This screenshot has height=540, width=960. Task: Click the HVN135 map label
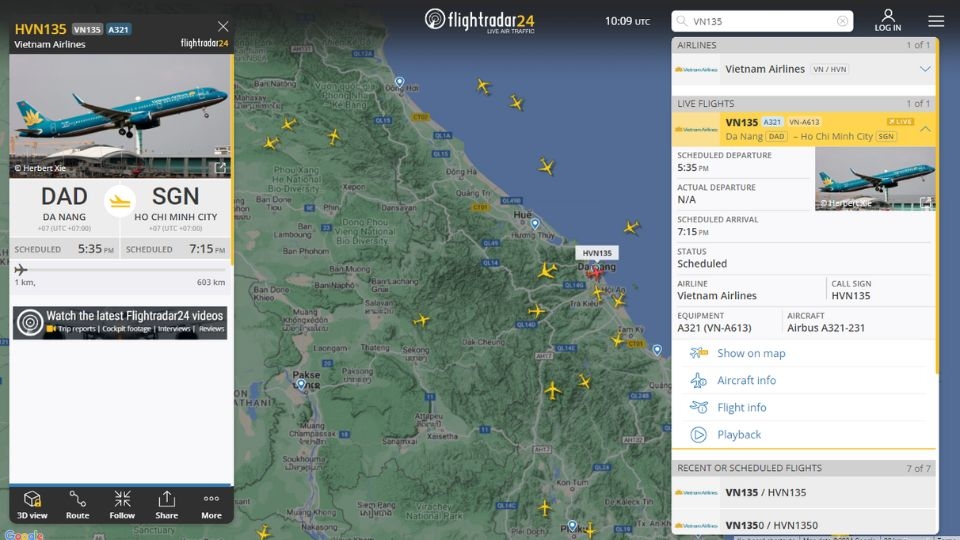click(x=597, y=253)
